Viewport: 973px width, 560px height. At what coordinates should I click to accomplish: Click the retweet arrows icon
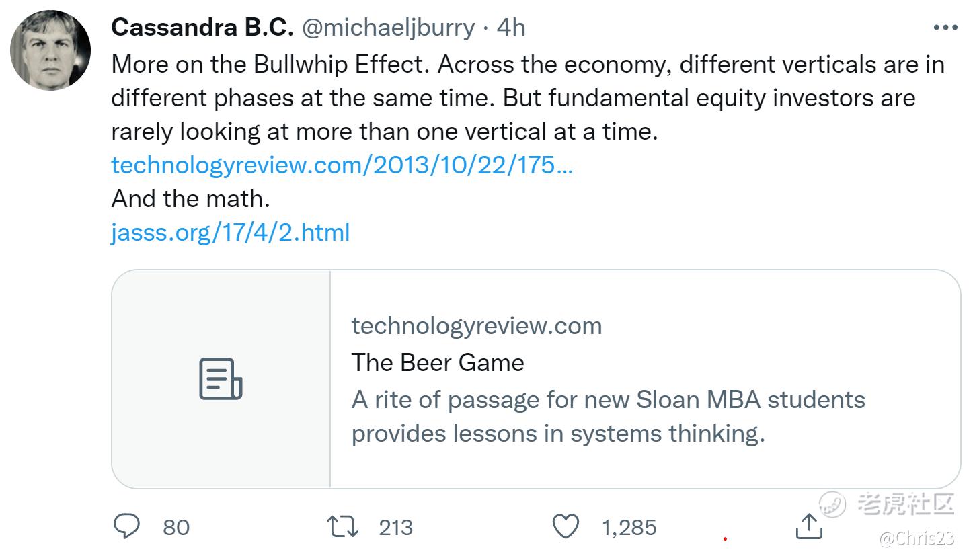click(x=342, y=526)
